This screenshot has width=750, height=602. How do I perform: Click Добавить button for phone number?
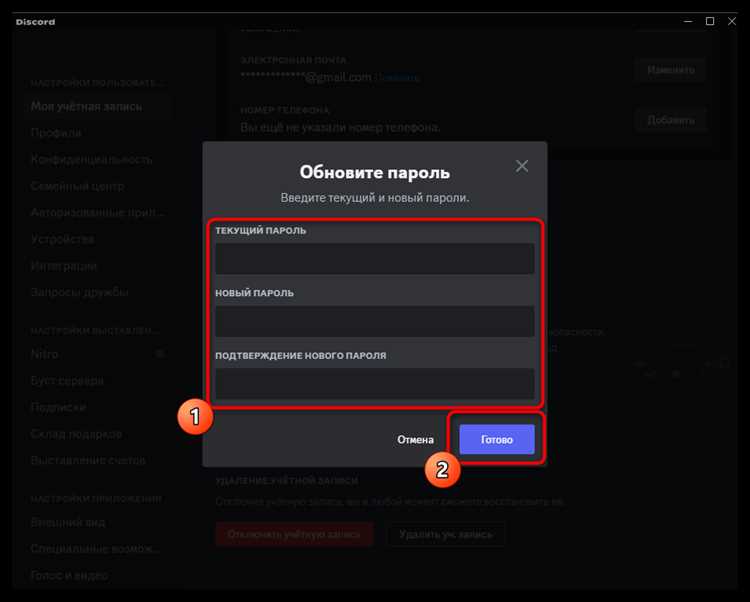point(671,120)
